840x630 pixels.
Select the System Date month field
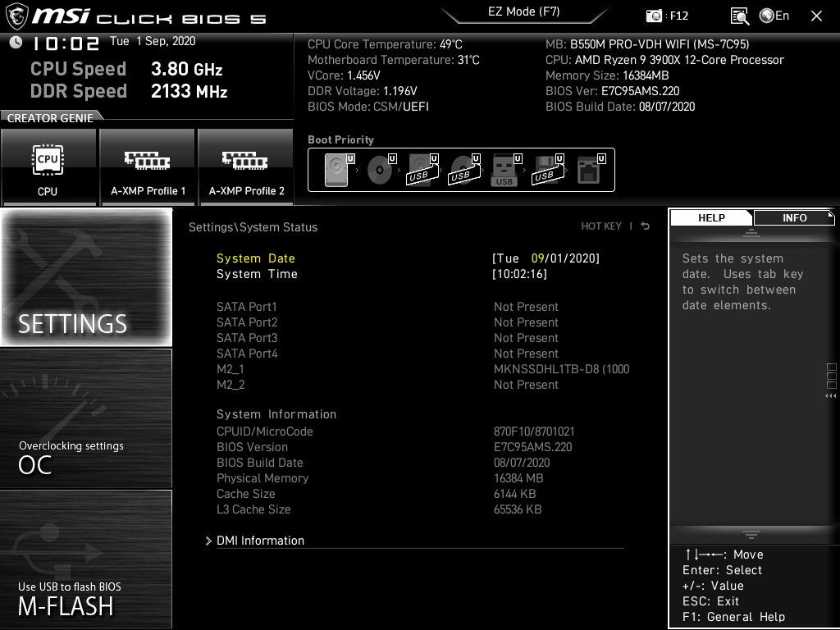[538, 258]
